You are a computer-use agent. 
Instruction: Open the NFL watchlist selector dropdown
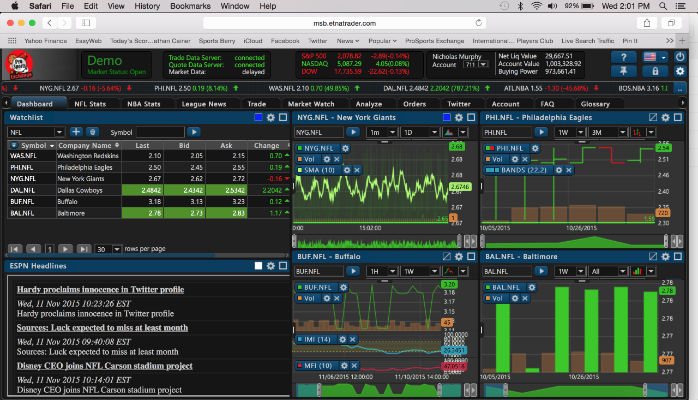[59, 132]
